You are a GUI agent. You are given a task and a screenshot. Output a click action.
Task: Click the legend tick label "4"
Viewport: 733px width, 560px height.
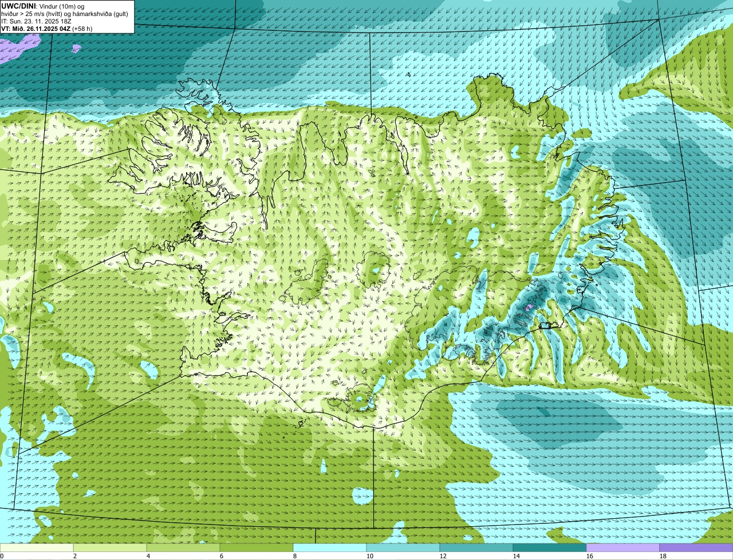[x=148, y=556]
